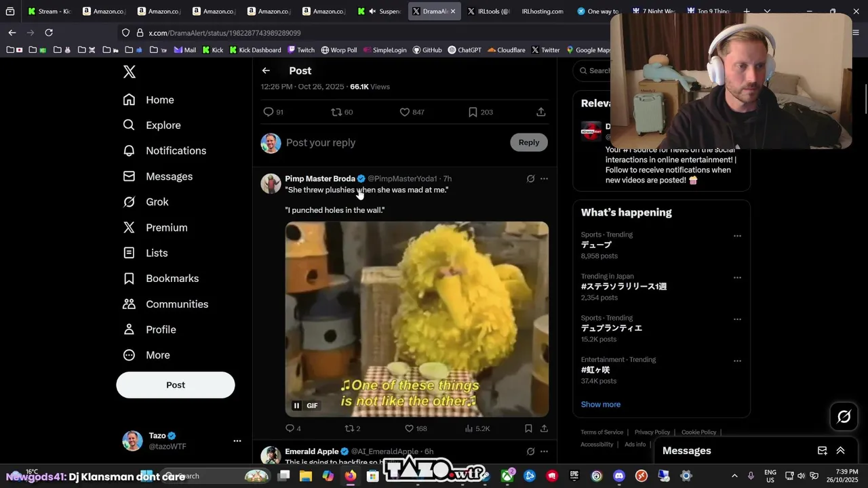The height and width of the screenshot is (488, 868).
Task: Open the floating Grok button
Action: click(844, 417)
